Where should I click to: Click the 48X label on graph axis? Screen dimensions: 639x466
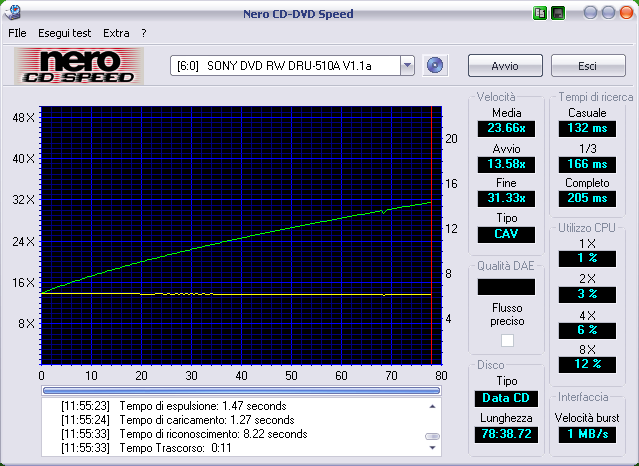pyautogui.click(x=24, y=118)
